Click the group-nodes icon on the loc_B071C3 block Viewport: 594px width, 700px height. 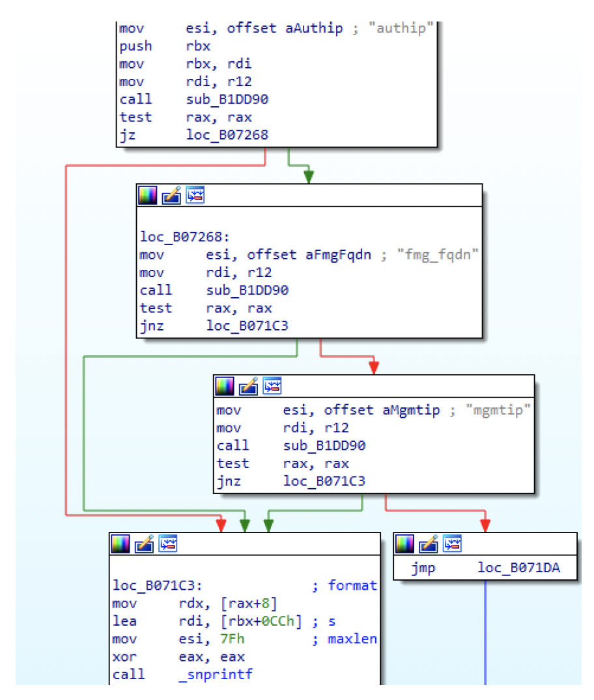[x=167, y=544]
